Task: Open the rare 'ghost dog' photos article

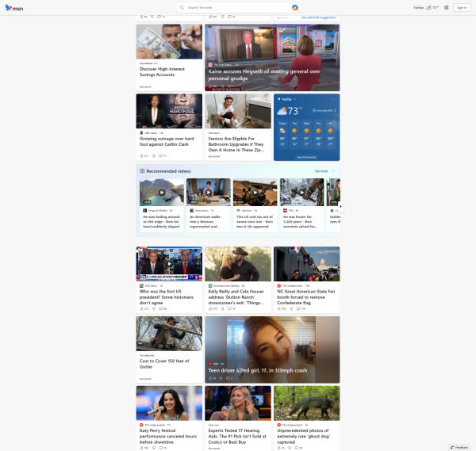Action: click(x=303, y=436)
